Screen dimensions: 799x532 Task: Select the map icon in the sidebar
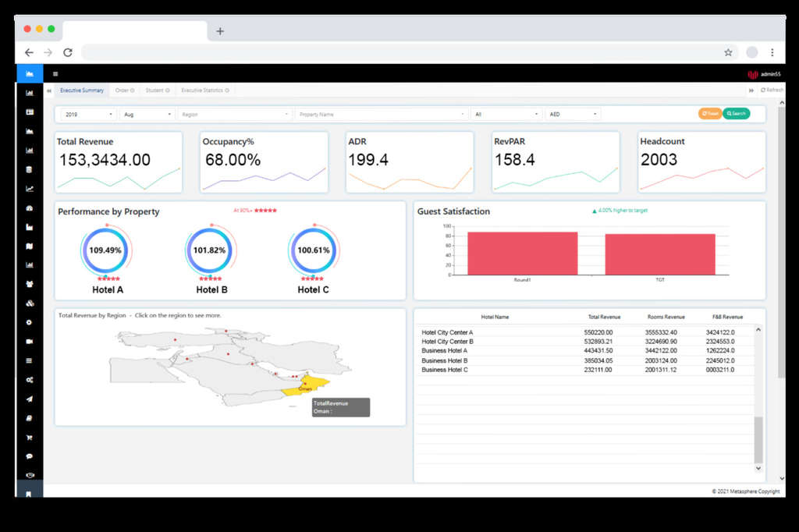(30, 246)
